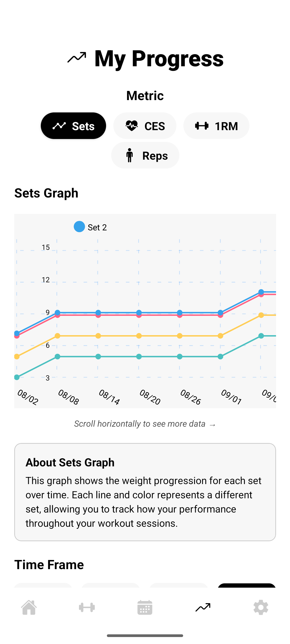
Task: Tap the About Sets Graph card
Action: point(145,492)
